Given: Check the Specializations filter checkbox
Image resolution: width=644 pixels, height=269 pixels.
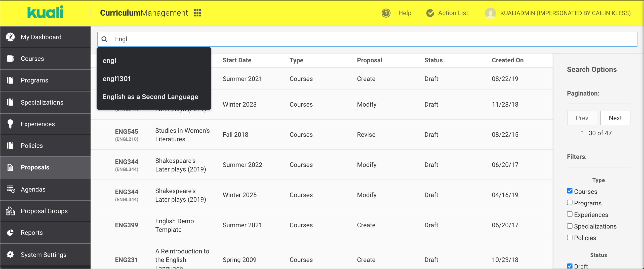Looking at the screenshot, I should [570, 226].
